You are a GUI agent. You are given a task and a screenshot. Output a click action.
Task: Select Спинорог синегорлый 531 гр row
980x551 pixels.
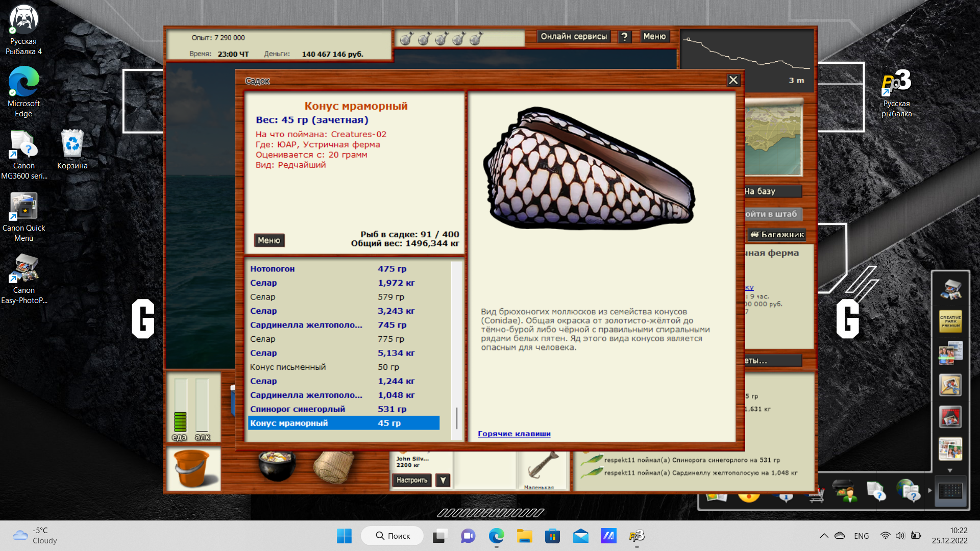coord(344,409)
